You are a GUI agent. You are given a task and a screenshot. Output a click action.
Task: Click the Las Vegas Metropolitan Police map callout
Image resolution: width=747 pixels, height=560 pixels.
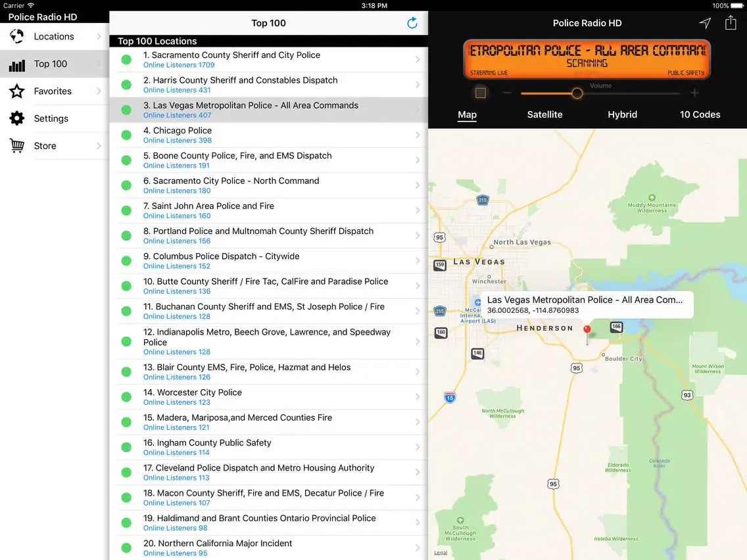(x=587, y=304)
